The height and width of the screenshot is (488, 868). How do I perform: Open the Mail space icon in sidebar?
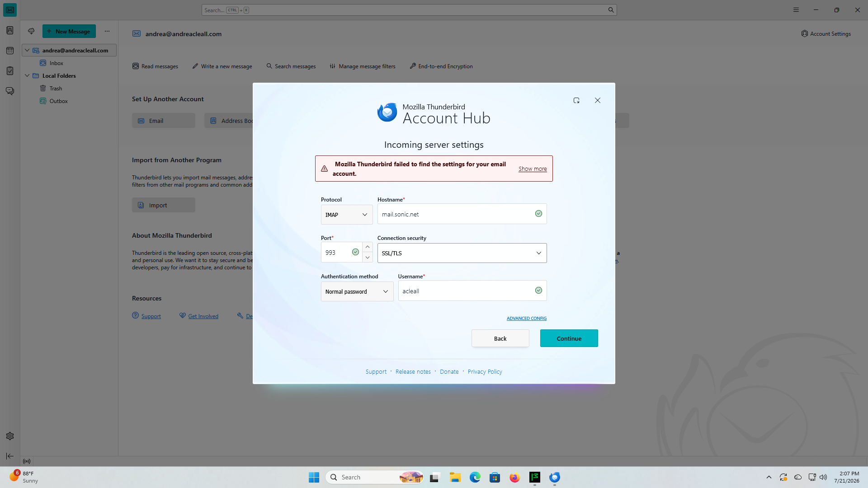click(x=10, y=10)
